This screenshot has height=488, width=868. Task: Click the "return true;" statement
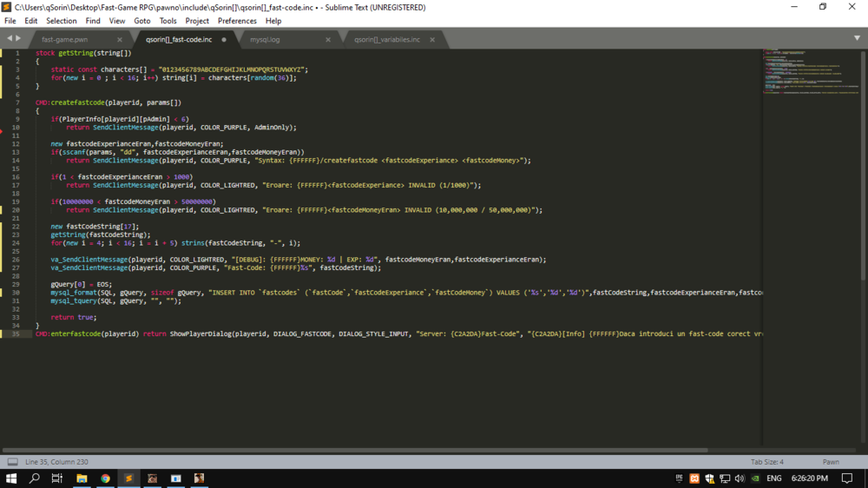[x=74, y=318]
